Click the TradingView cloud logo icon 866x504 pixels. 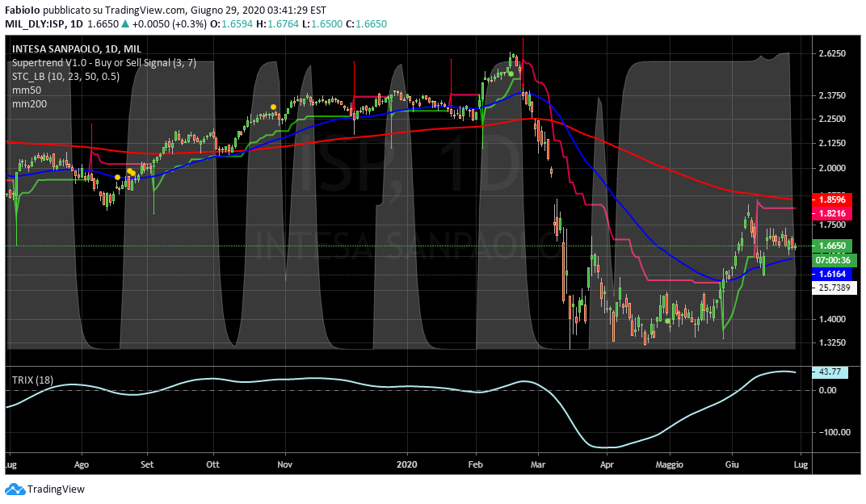pyautogui.click(x=15, y=489)
